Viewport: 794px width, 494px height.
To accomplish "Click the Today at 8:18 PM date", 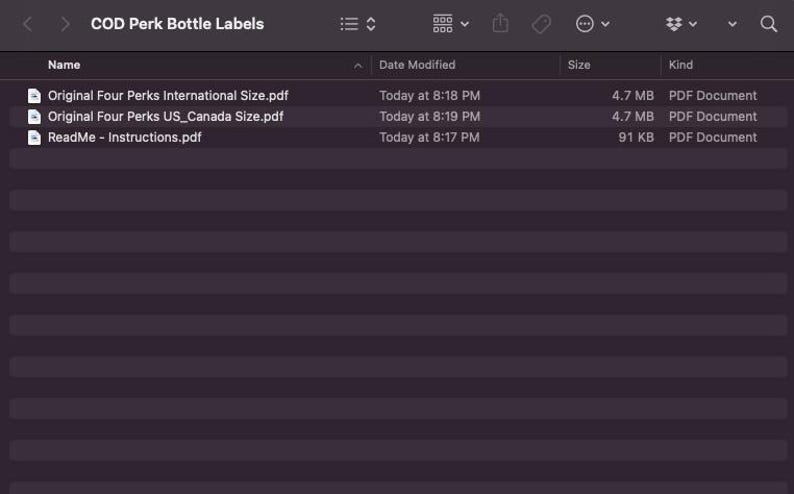I will [429, 96].
